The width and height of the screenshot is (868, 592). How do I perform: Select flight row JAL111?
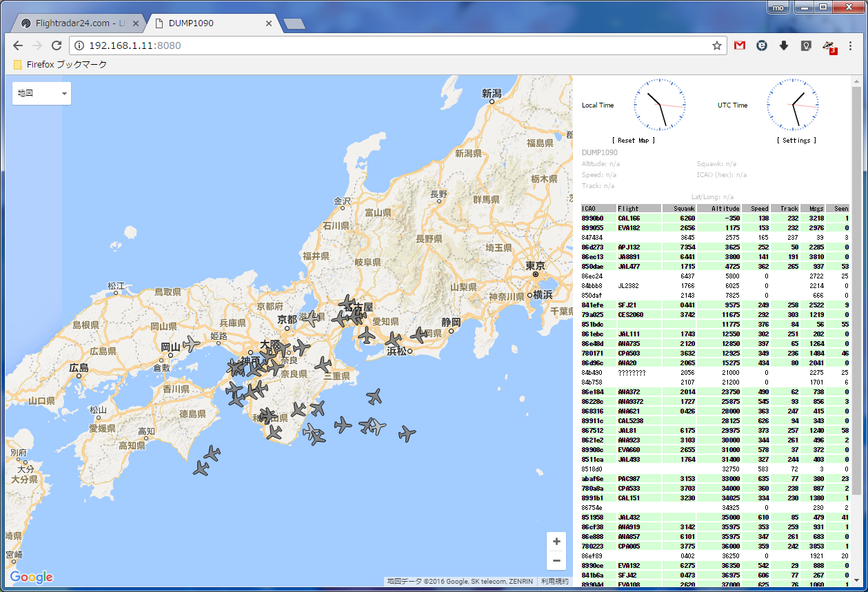click(715, 334)
